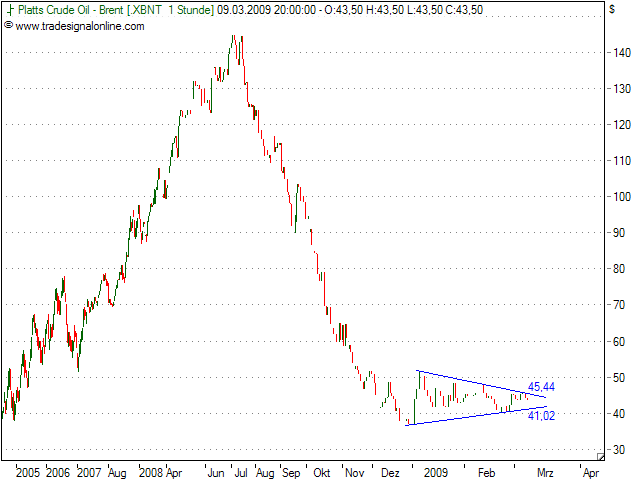Image resolution: width=640 pixels, height=480 pixels.
Task: Click the 120 price axis label
Action: click(622, 124)
